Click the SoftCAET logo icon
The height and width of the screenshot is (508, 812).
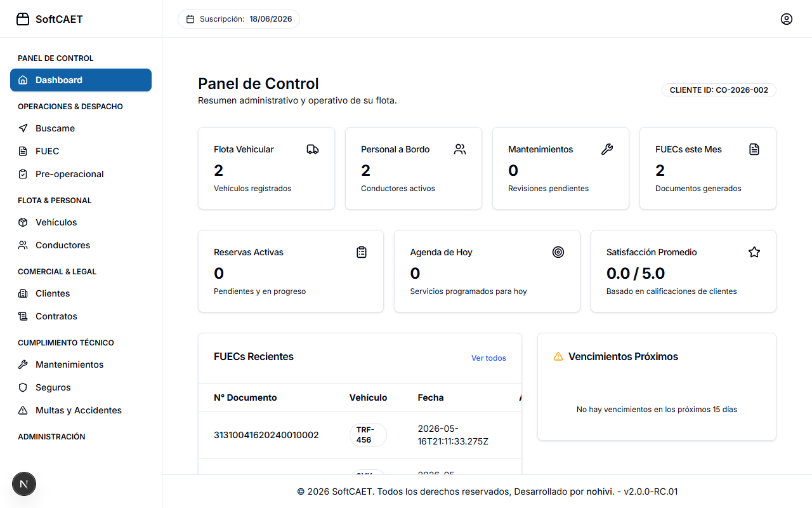point(23,19)
